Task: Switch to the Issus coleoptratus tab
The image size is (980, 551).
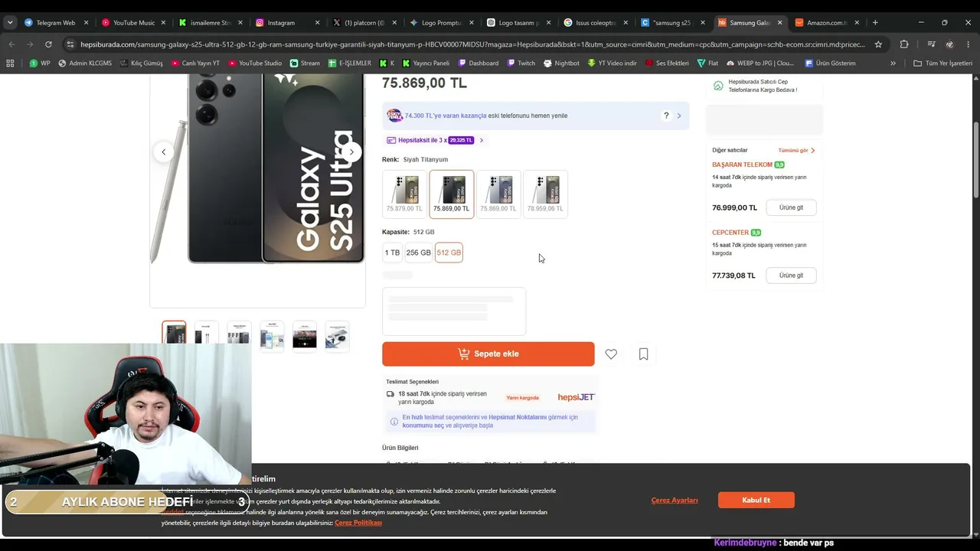Action: [596, 23]
